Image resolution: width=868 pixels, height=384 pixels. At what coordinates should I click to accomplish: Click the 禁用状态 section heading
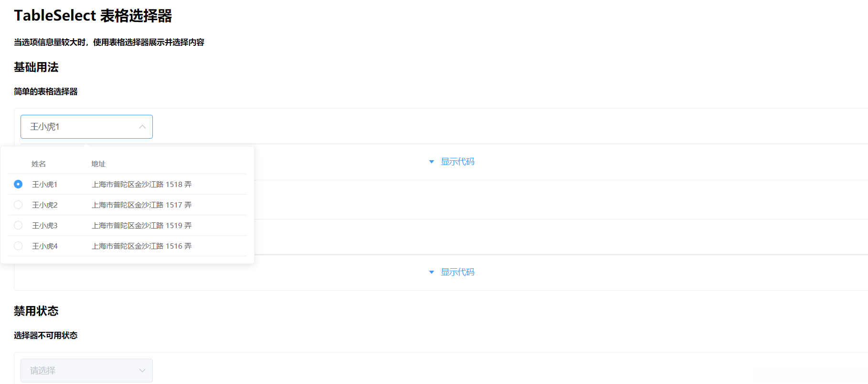pyautogui.click(x=36, y=311)
